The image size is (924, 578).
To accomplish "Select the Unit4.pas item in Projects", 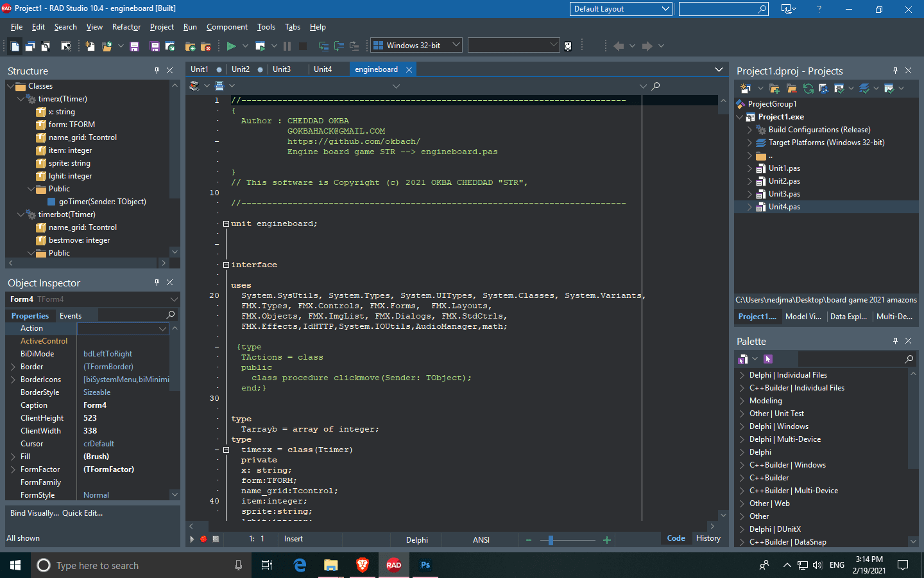I will coord(784,207).
